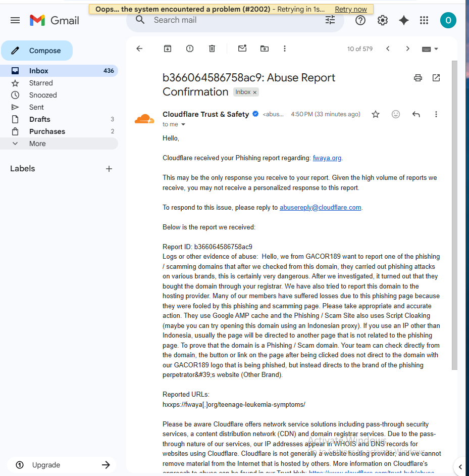469x476 pixels.
Task: Create a new label plus icon
Action: [x=109, y=169]
